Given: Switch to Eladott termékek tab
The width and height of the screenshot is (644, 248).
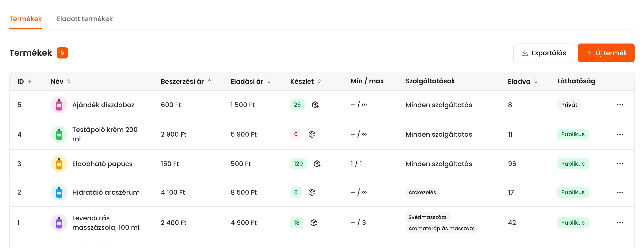Looking at the screenshot, I should pos(85,19).
